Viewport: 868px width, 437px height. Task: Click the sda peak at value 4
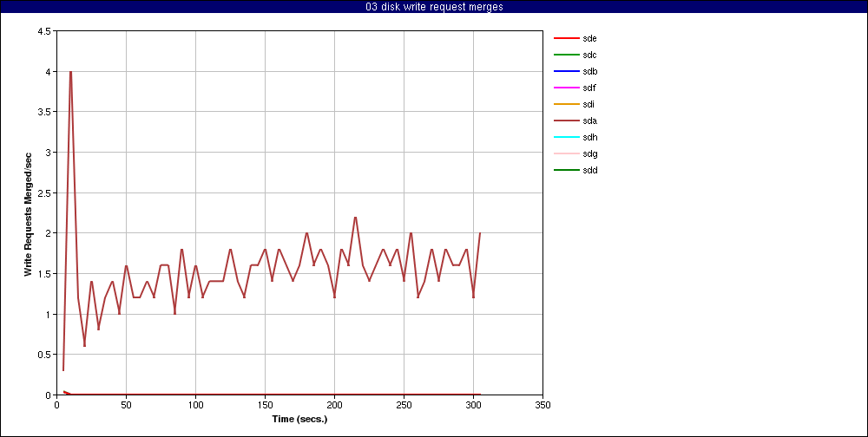point(70,72)
